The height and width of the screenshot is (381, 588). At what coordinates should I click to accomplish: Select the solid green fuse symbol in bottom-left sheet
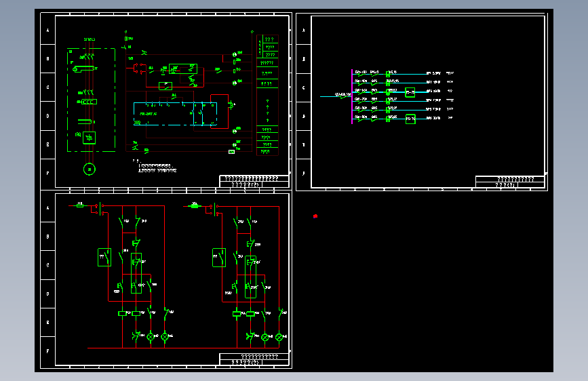(194, 206)
